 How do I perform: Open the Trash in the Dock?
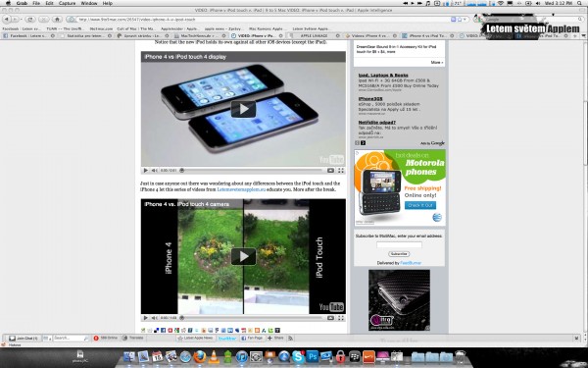460,357
